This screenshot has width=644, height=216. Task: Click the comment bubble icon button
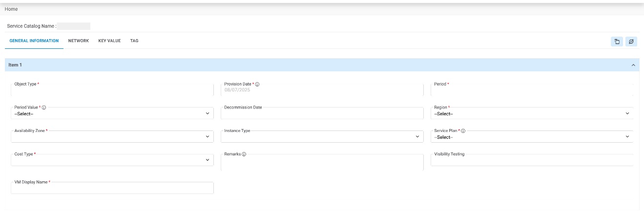pos(631,42)
